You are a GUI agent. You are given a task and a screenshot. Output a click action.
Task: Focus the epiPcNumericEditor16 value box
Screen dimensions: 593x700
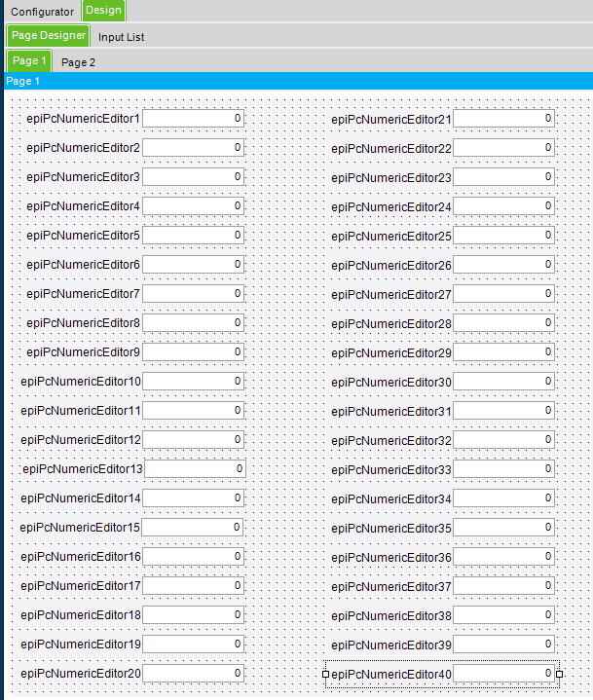(x=194, y=557)
